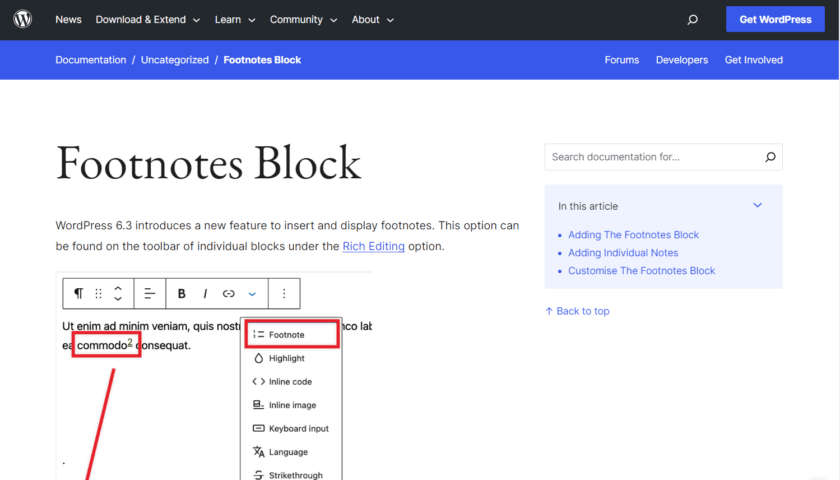Open the block options three-dots icon
The width and height of the screenshot is (840, 480).
point(284,294)
